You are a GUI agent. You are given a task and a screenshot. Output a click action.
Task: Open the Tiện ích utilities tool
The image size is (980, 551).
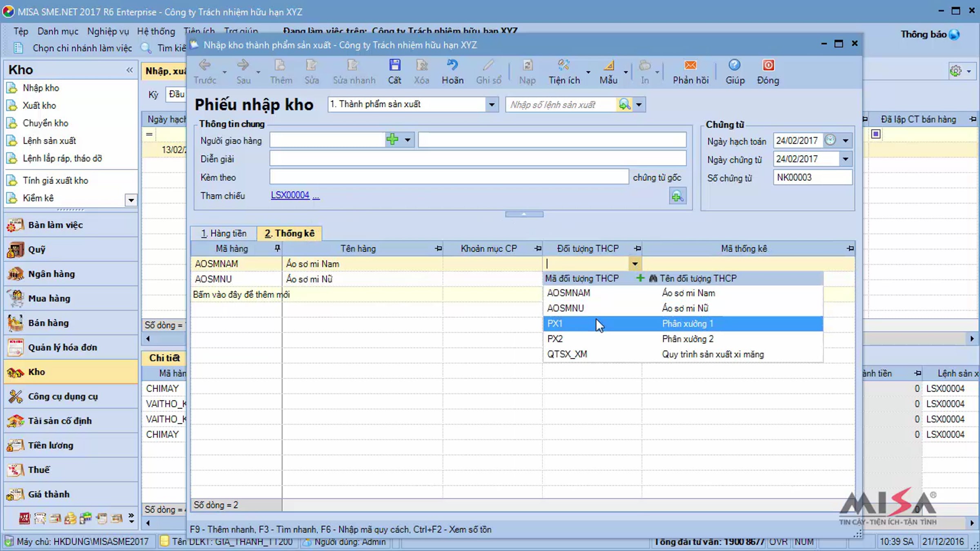pos(563,65)
